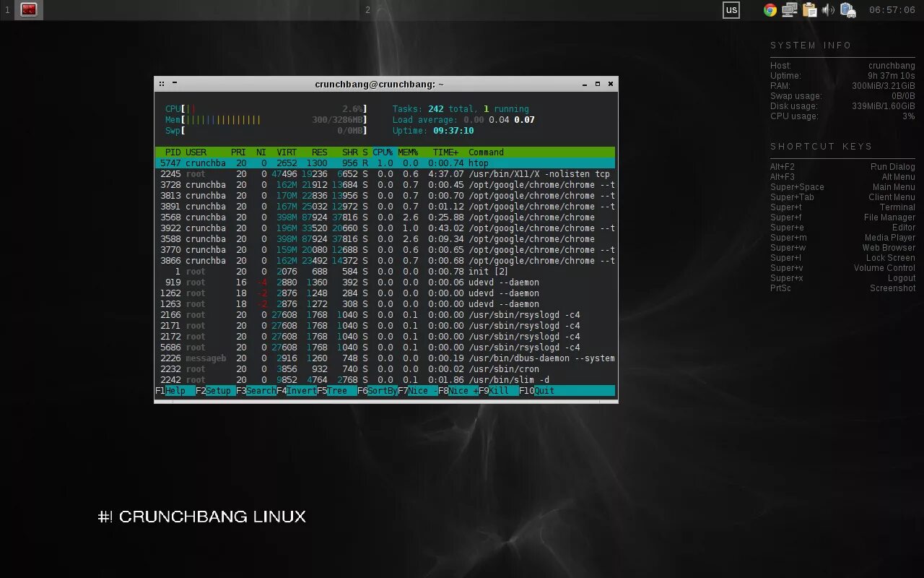
Task: Toggle Tree view with F5 in htop
Action: (332, 390)
